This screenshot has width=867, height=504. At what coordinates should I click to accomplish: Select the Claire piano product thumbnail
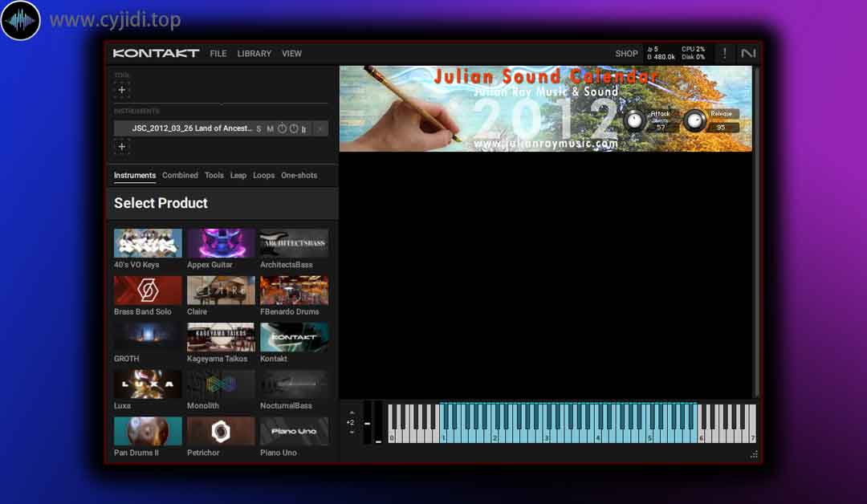222,291
